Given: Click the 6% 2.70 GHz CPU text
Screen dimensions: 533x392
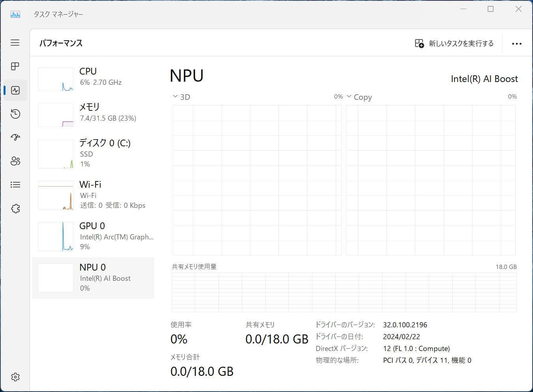Looking at the screenshot, I should (101, 82).
